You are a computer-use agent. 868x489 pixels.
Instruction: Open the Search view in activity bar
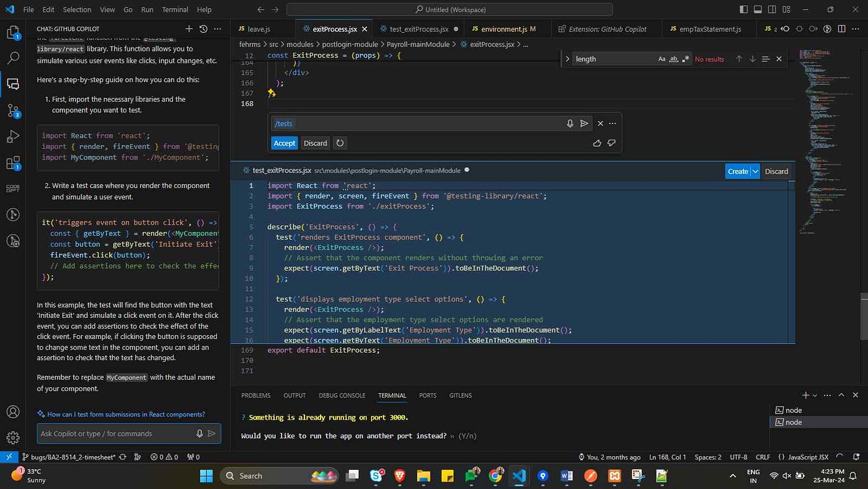(x=13, y=58)
